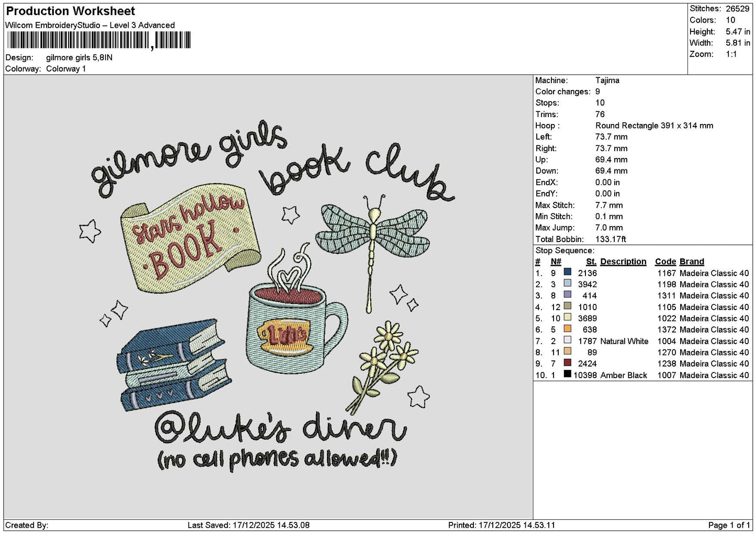Screen dimensions: 756x534
Task: Click the cream swatch for code 1022
Action: tap(567, 317)
